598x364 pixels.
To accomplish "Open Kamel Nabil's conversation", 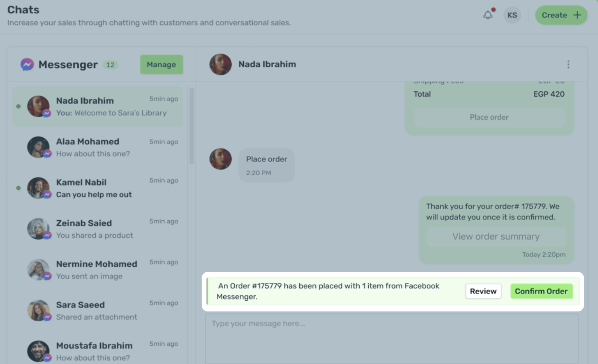I will (x=99, y=188).
